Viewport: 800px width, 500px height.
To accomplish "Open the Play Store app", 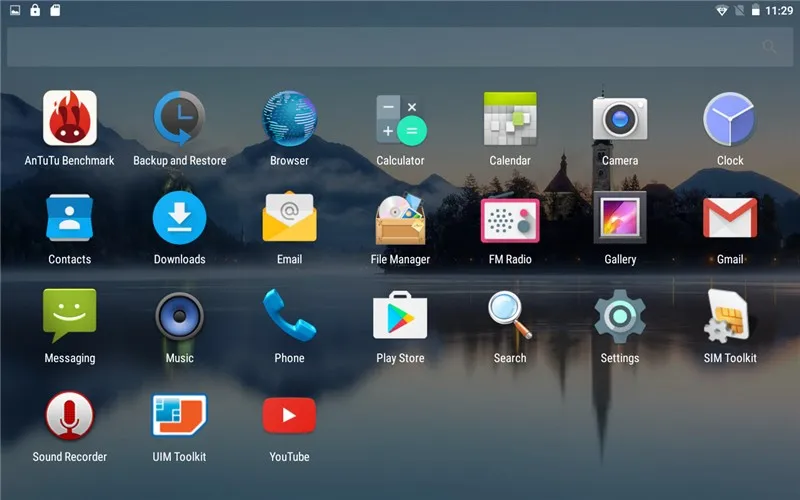I will click(401, 315).
